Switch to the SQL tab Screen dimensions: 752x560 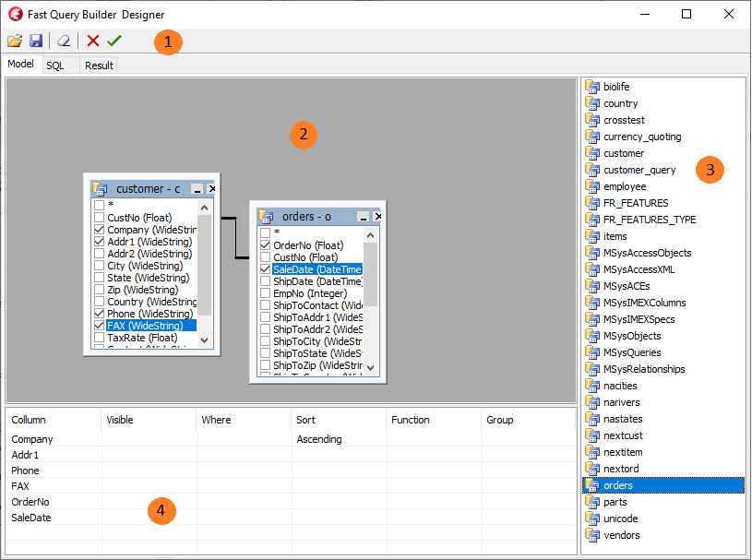click(x=55, y=66)
